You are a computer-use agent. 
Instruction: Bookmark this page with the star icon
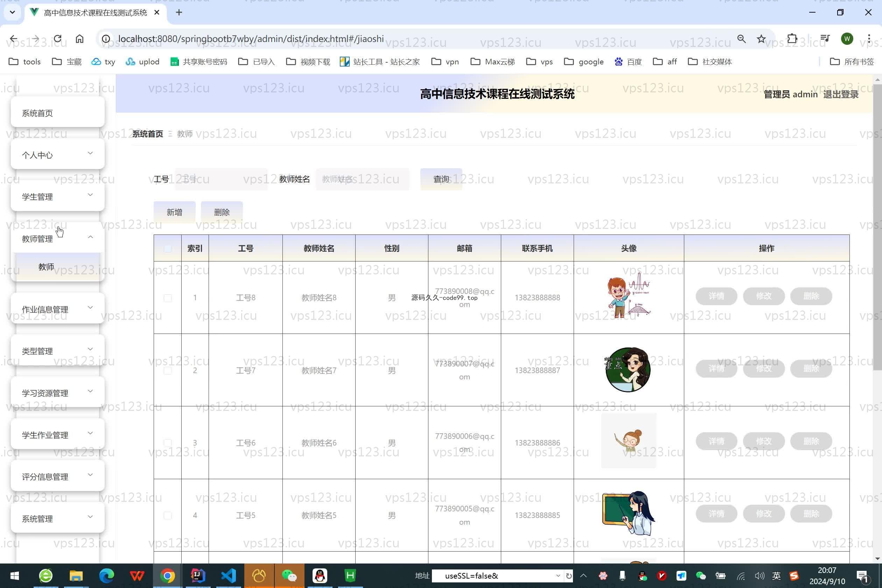(x=761, y=38)
